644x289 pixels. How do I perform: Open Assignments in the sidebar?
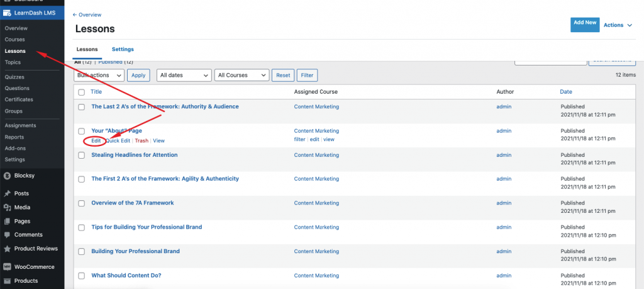click(x=21, y=125)
